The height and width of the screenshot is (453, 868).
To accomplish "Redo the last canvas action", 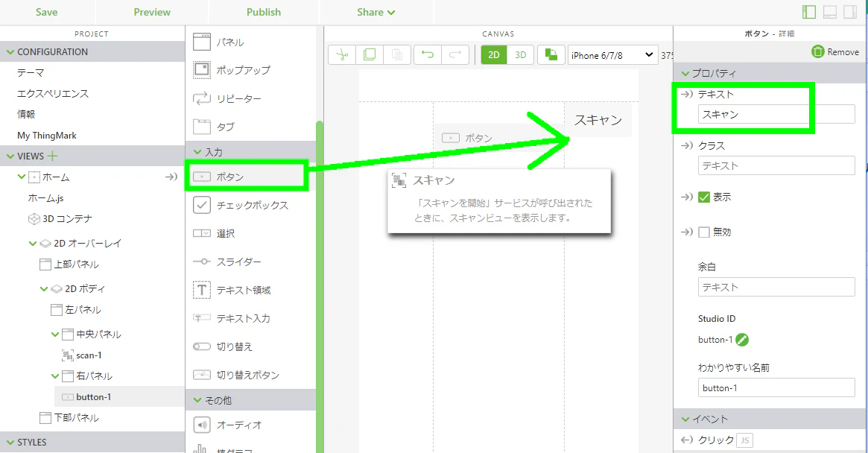I will click(455, 55).
